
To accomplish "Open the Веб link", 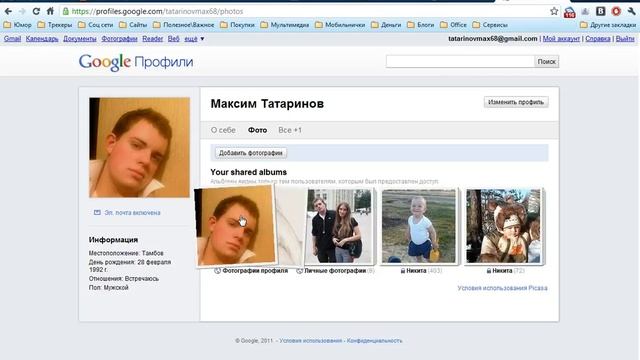I will coord(173,39).
